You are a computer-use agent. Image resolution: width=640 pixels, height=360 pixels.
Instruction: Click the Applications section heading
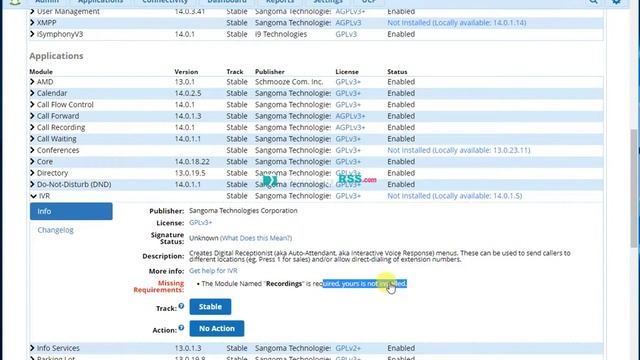coord(56,56)
